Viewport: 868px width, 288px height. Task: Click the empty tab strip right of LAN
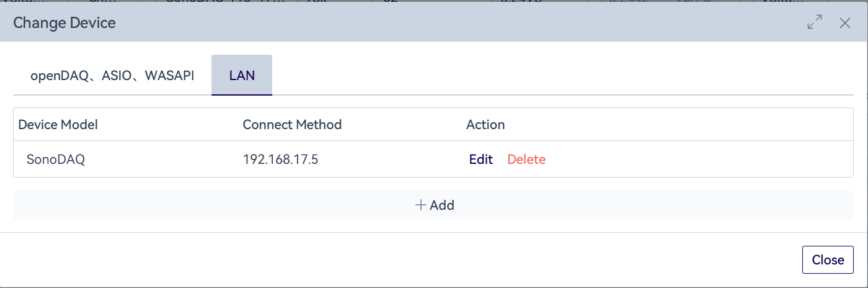558,76
